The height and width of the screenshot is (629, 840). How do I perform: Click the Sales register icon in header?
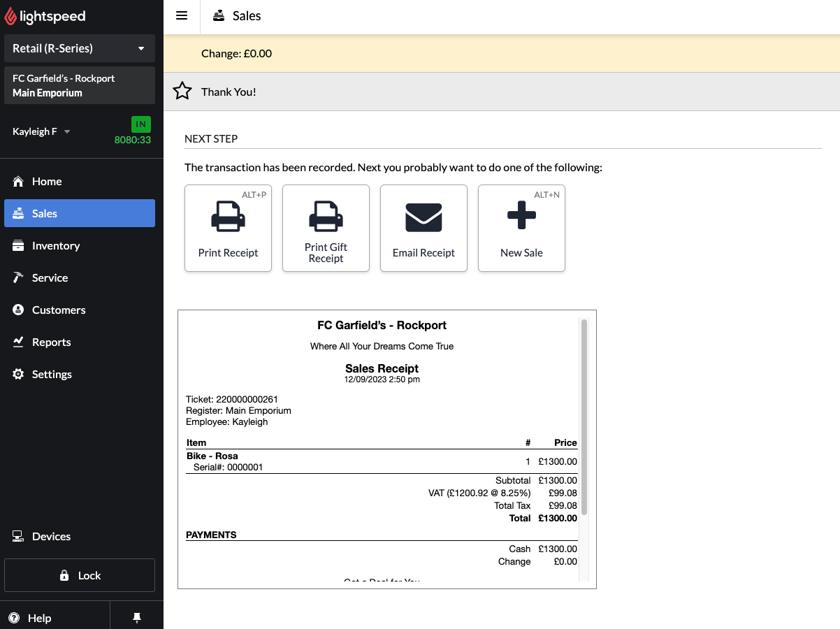(x=219, y=15)
